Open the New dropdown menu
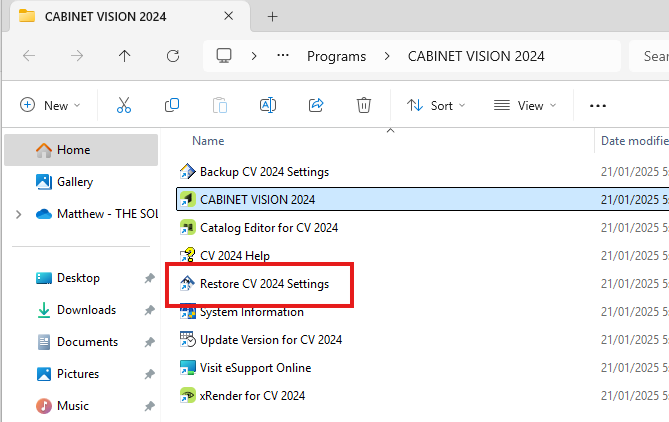 (x=50, y=105)
